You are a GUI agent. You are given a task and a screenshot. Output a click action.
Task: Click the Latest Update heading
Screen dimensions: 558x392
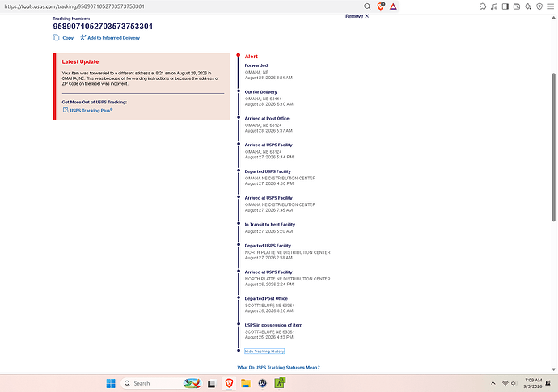click(x=80, y=62)
